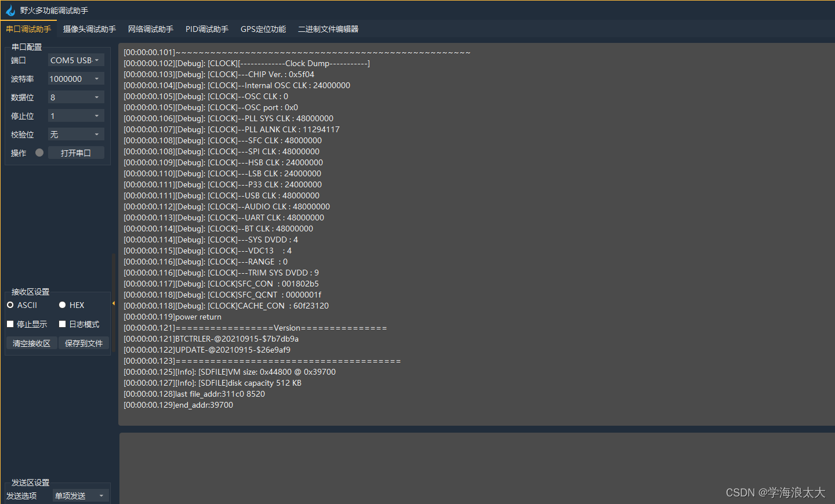Click the 'SFC_QCNT : 0000001f' log line
The image size is (835, 504).
(x=222, y=295)
